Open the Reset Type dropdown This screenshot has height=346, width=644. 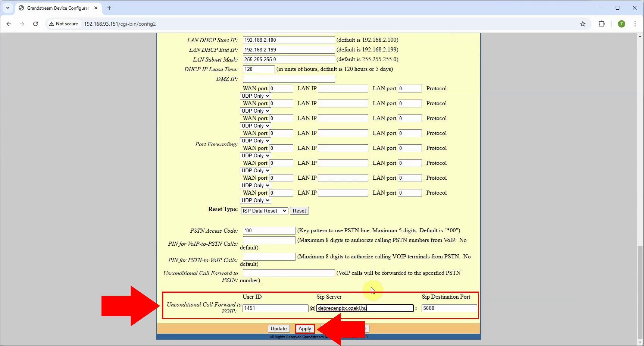click(x=265, y=211)
